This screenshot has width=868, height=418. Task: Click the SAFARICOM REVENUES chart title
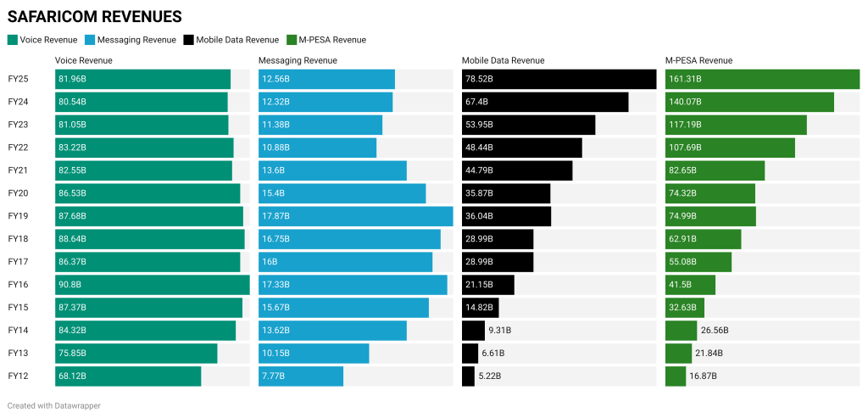[x=94, y=16]
